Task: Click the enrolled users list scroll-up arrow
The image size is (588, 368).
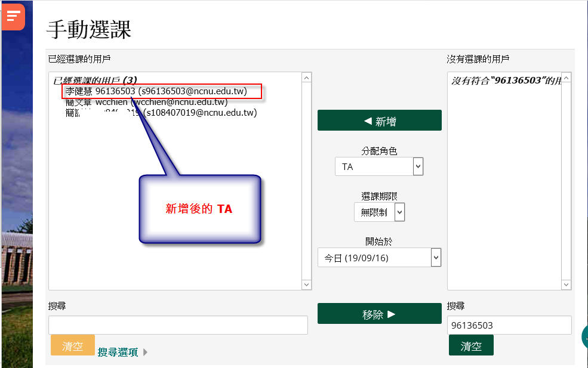Action: (307, 78)
